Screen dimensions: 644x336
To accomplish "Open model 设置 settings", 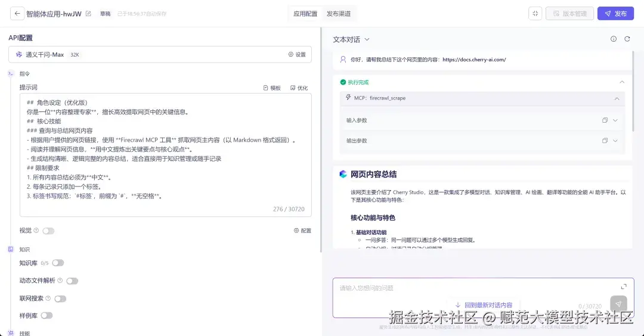I will pos(297,55).
